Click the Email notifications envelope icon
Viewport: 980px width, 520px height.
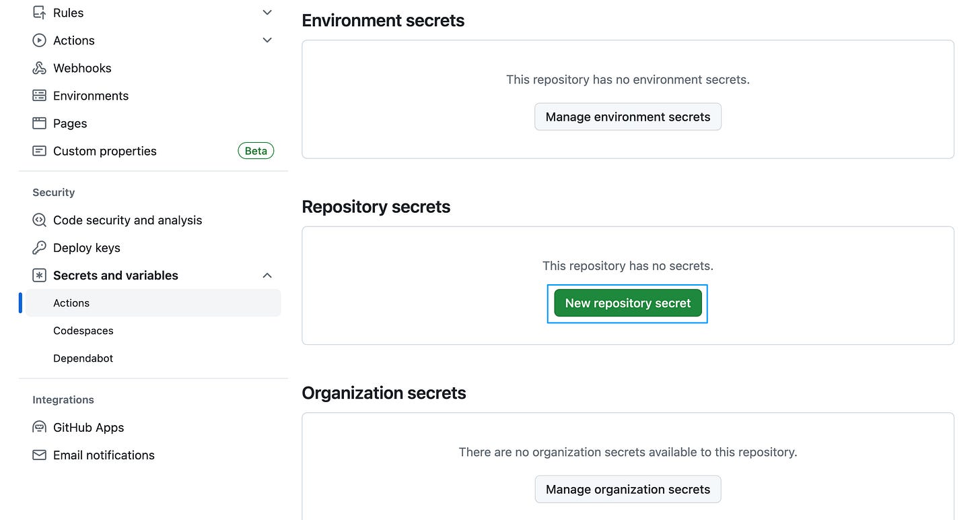click(39, 455)
